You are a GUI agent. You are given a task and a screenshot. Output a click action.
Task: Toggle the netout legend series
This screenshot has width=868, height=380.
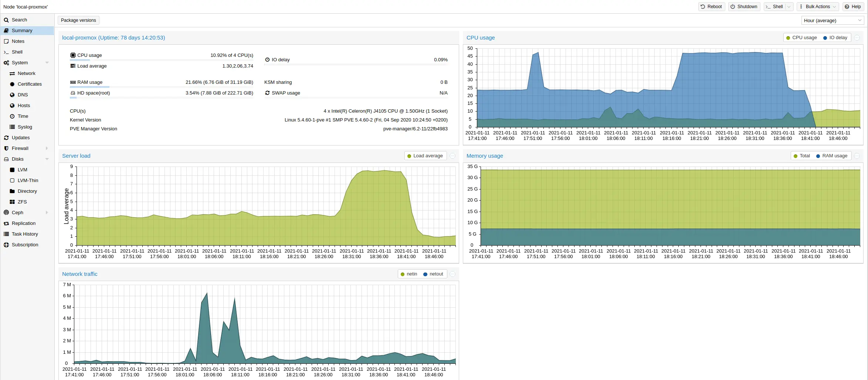coord(433,274)
